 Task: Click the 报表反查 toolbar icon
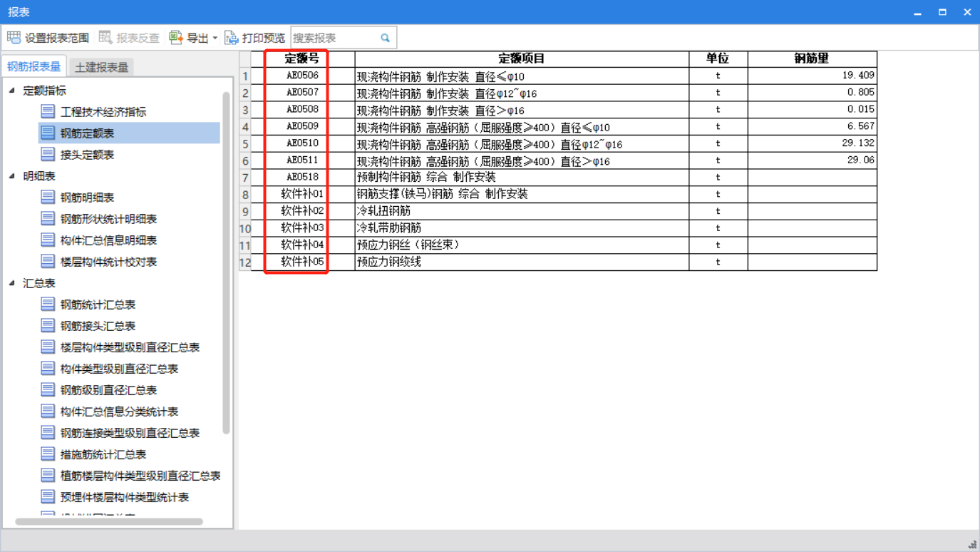pyautogui.click(x=105, y=38)
